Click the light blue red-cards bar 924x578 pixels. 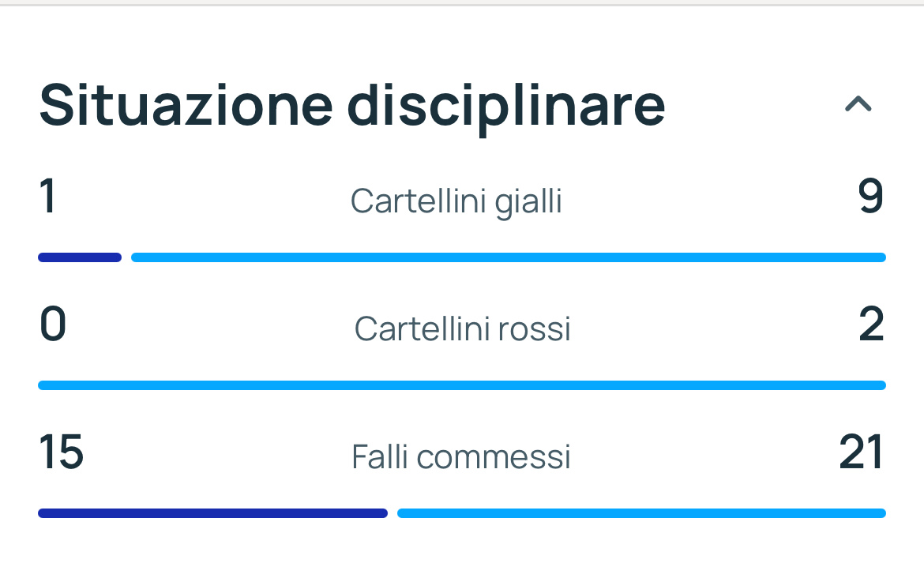coord(462,385)
